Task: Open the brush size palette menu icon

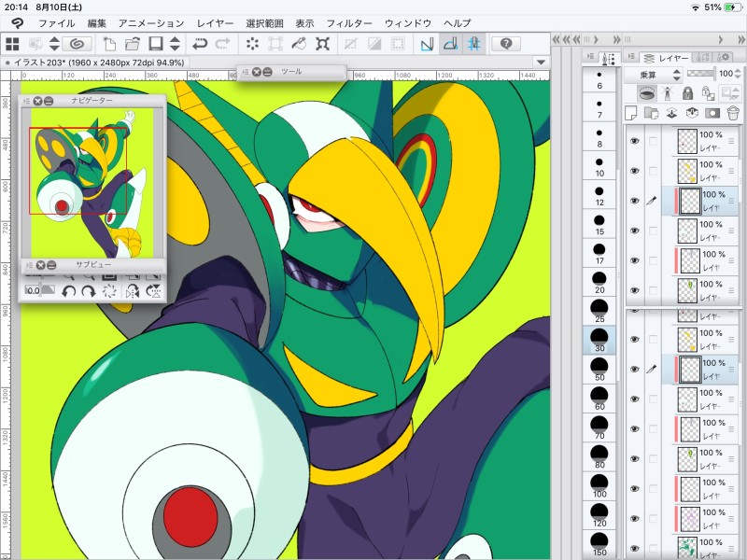Action: pos(589,56)
